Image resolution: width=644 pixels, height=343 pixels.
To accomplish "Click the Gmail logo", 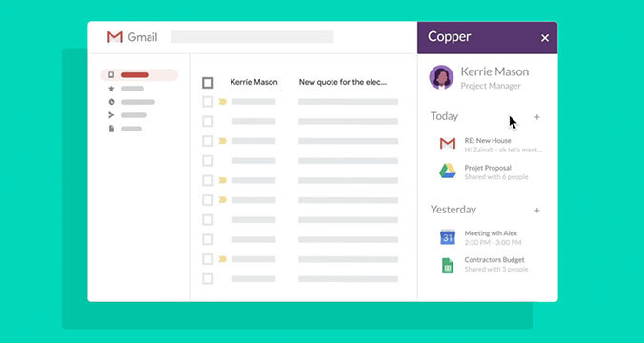I will coord(131,37).
